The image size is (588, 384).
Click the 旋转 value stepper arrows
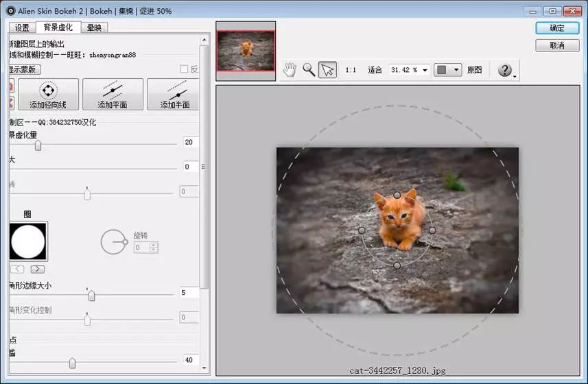[x=154, y=248]
